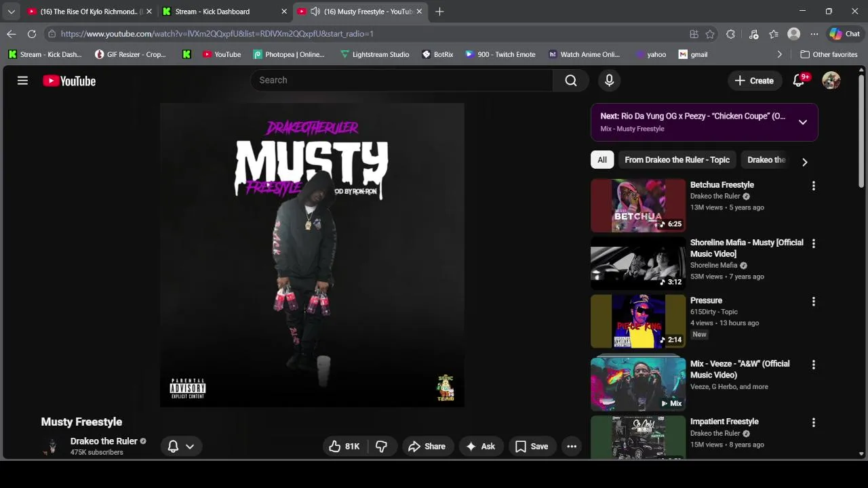
Task: Open browser extensions puzzle icon
Action: pos(730,34)
